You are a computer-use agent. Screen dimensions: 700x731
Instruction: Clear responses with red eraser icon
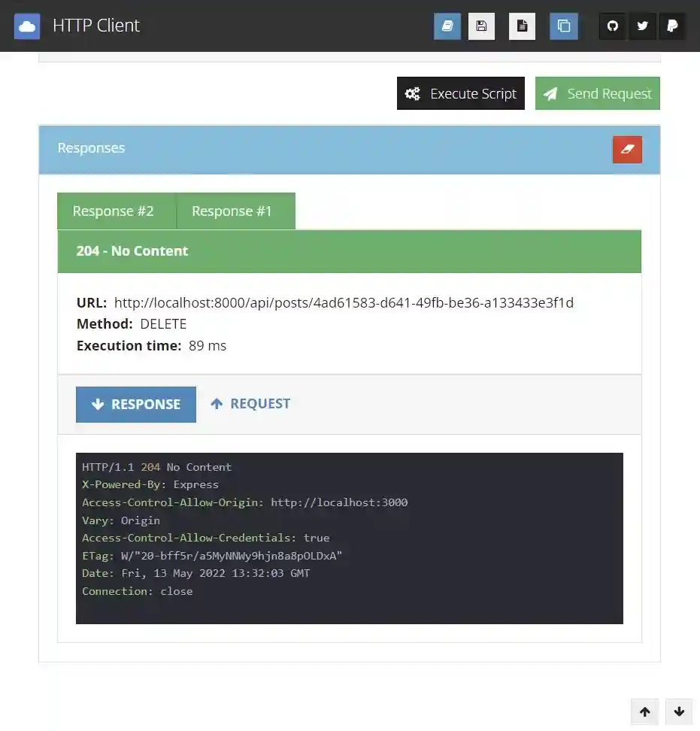coord(627,150)
